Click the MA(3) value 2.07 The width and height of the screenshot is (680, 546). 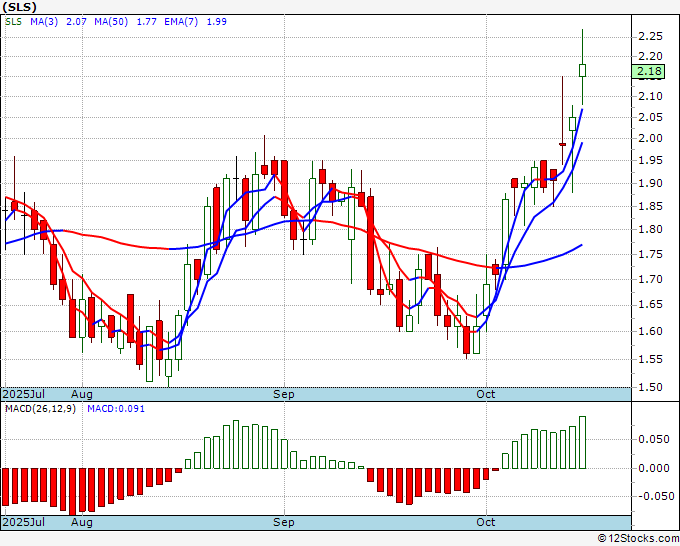[76, 22]
